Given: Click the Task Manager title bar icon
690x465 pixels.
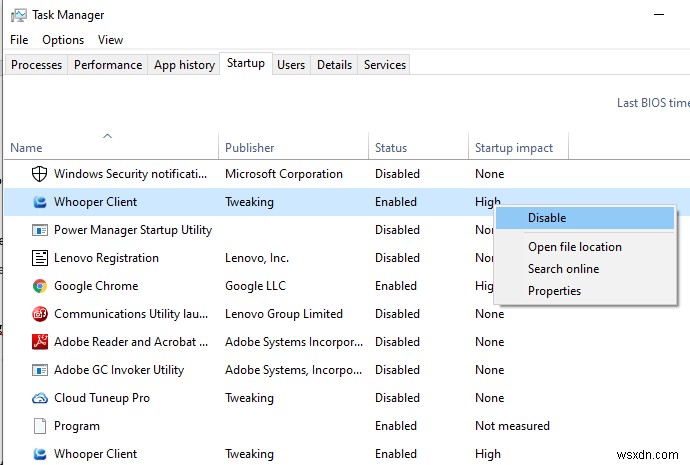Looking at the screenshot, I should [x=19, y=15].
